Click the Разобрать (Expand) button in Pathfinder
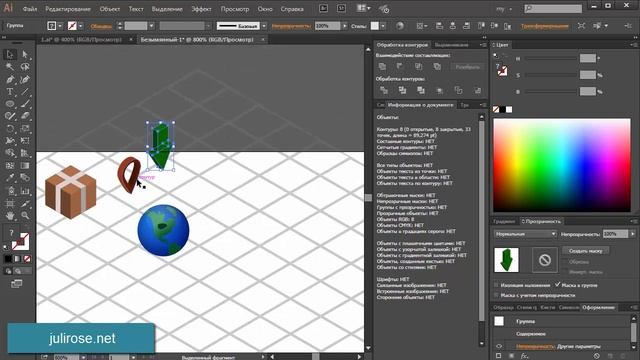The image size is (640, 360). click(x=468, y=67)
